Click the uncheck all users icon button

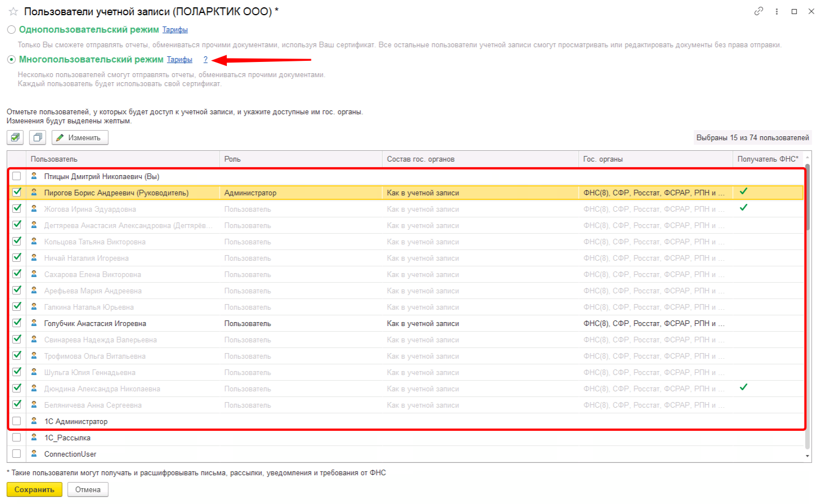(x=38, y=137)
